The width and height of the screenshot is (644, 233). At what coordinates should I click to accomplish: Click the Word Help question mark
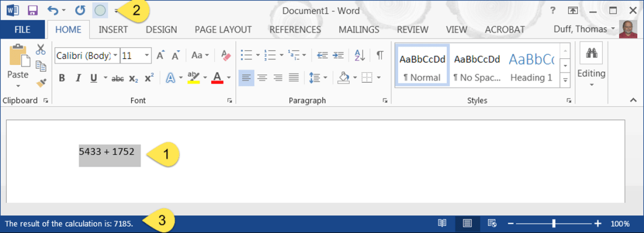click(553, 11)
